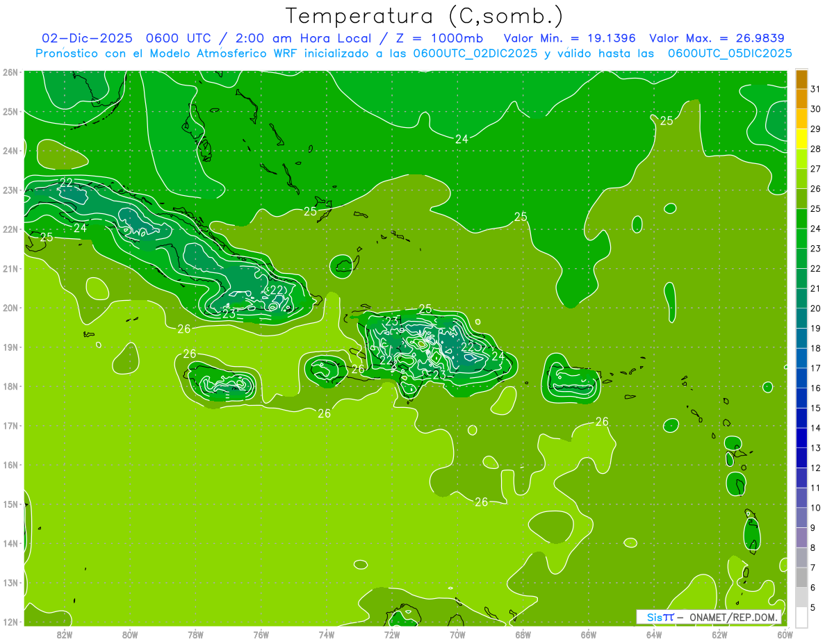
Task: Click the color scale label 5
Action: (x=814, y=608)
